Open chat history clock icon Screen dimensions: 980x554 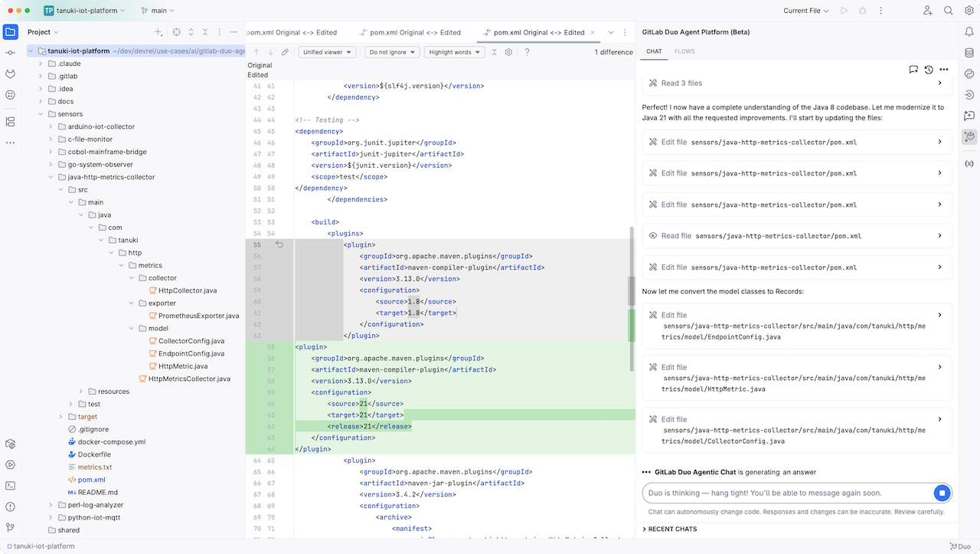click(x=929, y=69)
